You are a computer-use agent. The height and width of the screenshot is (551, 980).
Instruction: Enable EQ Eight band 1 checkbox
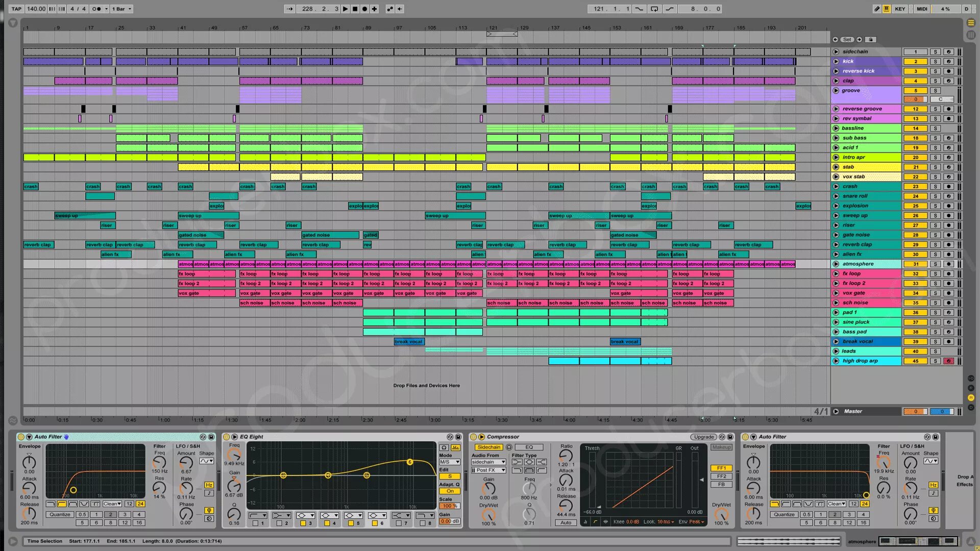256,523
